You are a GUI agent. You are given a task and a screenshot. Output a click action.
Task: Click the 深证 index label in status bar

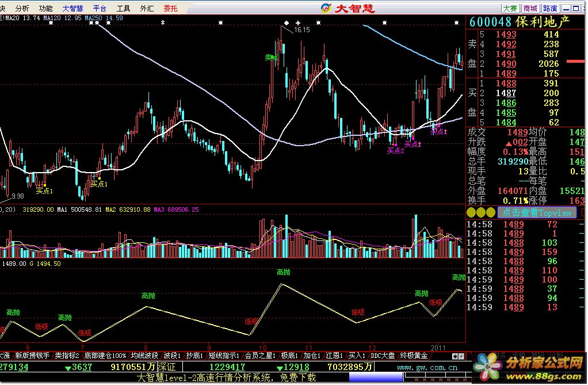166,367
